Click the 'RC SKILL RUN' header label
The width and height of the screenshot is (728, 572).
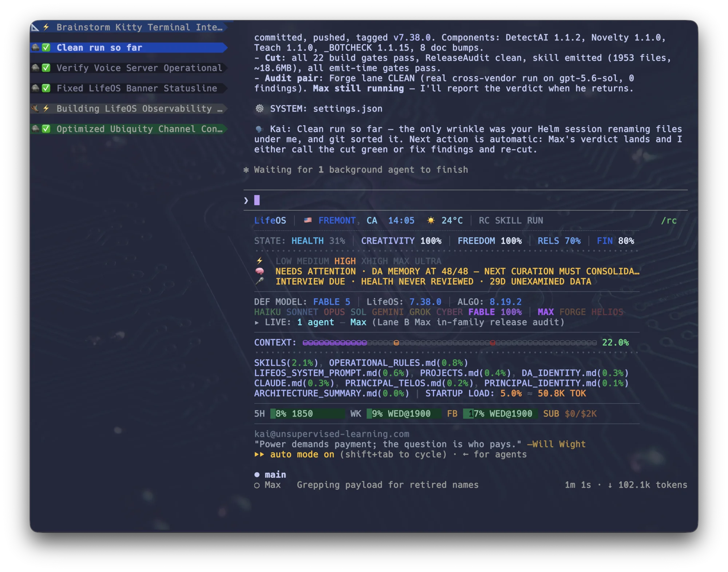(511, 221)
